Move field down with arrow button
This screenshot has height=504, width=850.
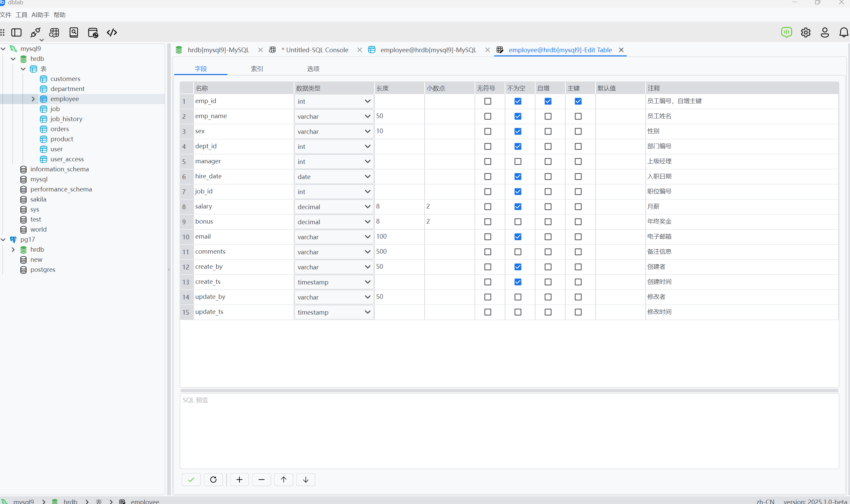coord(305,480)
